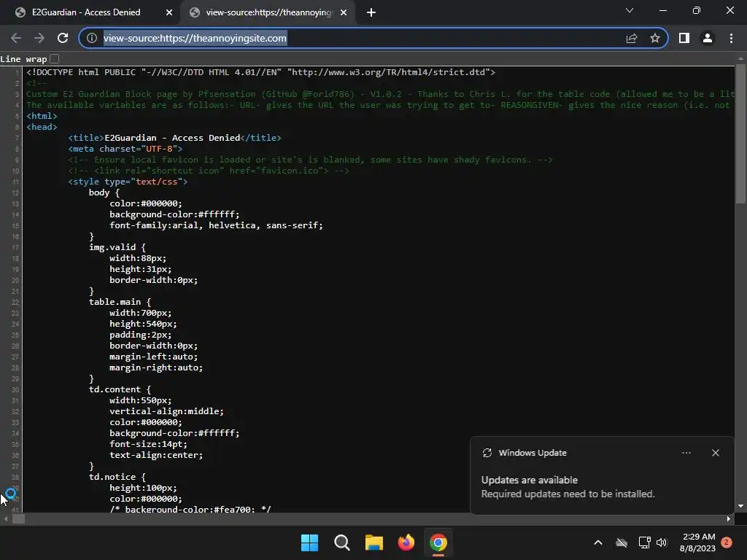The height and width of the screenshot is (560, 747).
Task: Click the <title> line with E2Guardian - Access Denied
Action: click(x=174, y=138)
